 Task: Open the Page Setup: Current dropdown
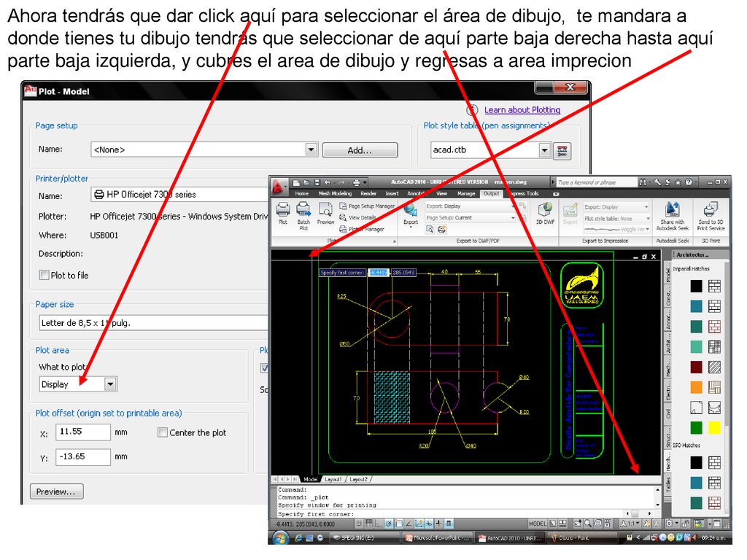[x=471, y=217]
